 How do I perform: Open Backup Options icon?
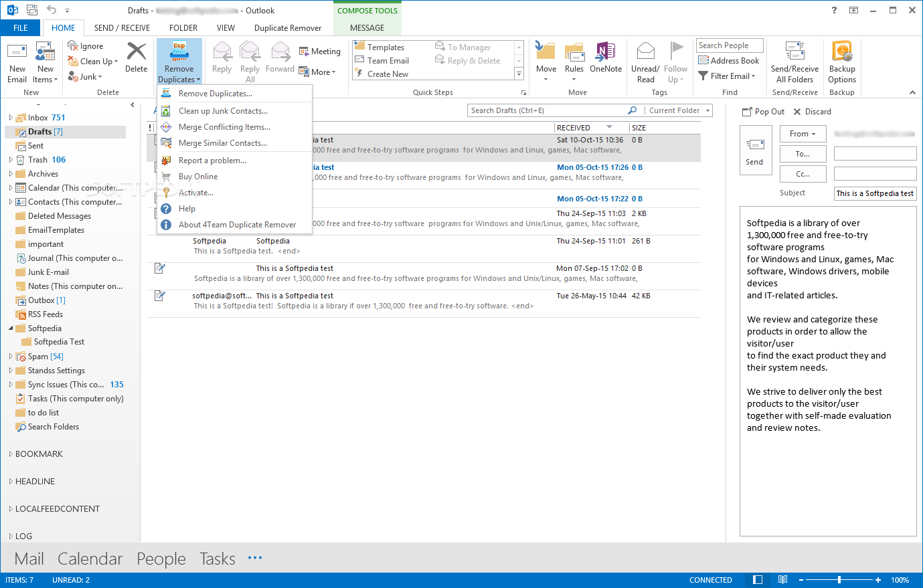(x=842, y=52)
